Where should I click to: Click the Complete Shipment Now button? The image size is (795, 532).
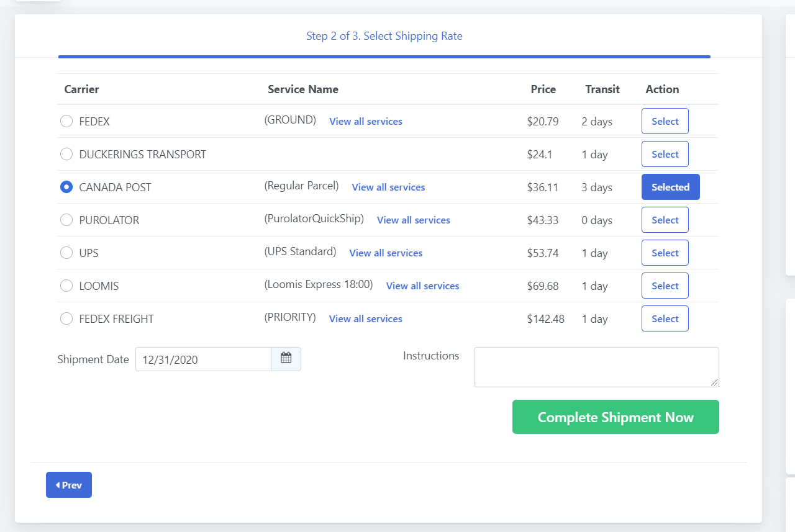pos(615,417)
